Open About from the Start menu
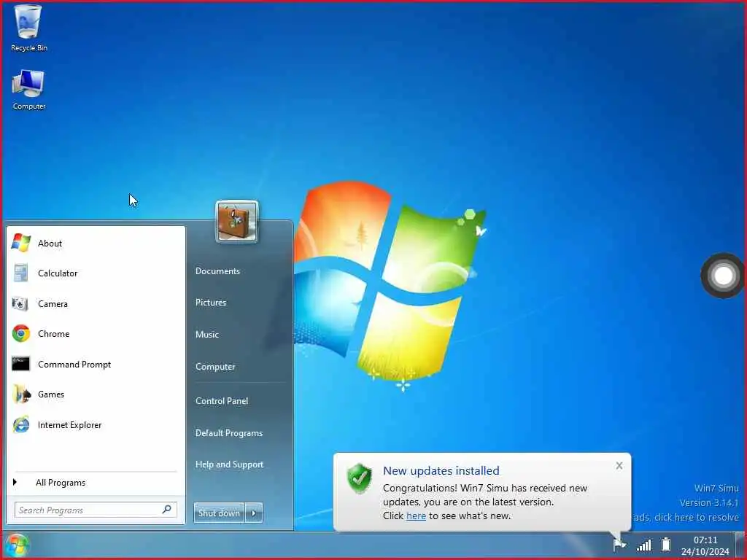Screen dimensions: 747x560 96,244
